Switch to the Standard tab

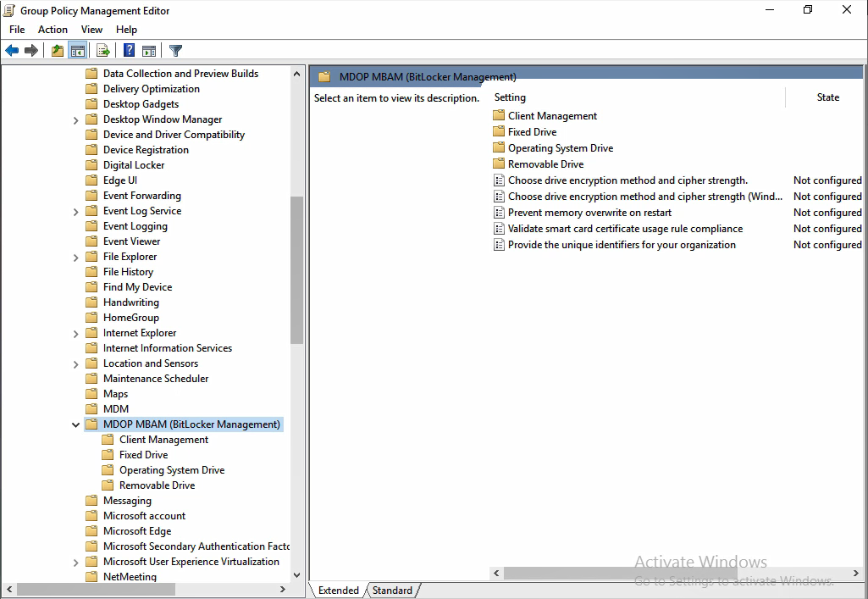392,591
